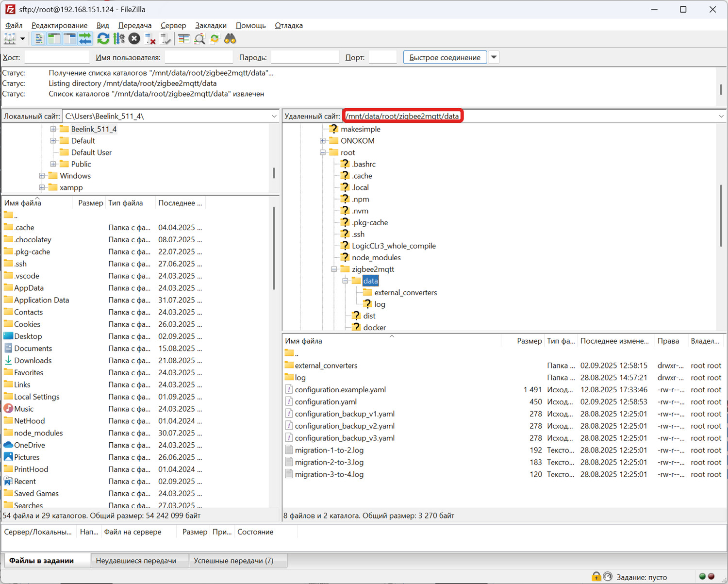Open the Сервер menu

(173, 25)
